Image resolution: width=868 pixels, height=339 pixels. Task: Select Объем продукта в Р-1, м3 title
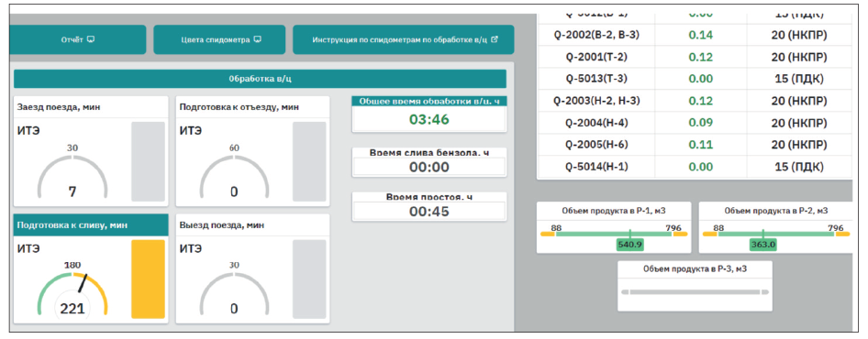(x=614, y=211)
